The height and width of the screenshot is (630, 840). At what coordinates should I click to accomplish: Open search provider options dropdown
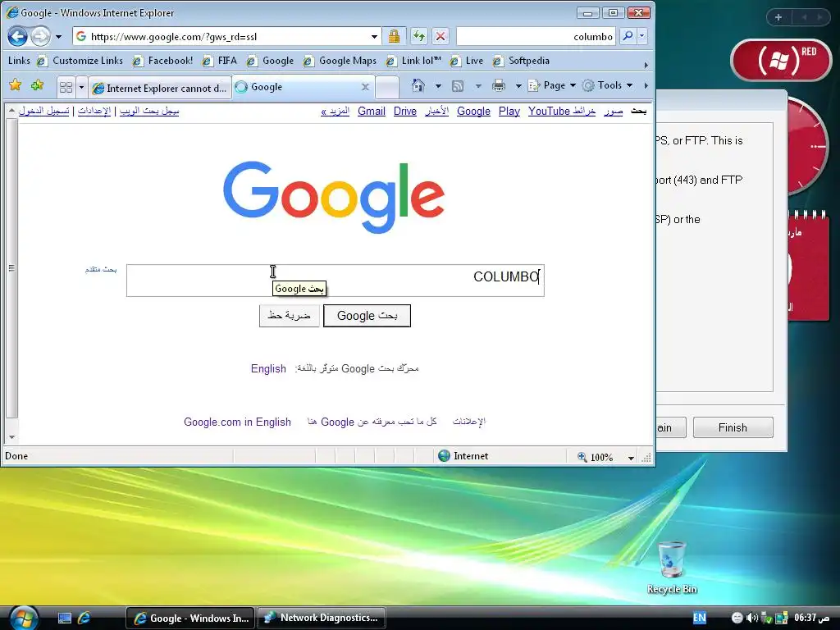(641, 36)
